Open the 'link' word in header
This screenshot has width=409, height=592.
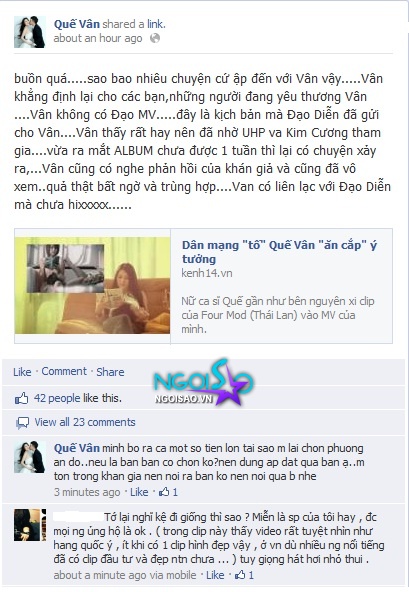(x=155, y=24)
